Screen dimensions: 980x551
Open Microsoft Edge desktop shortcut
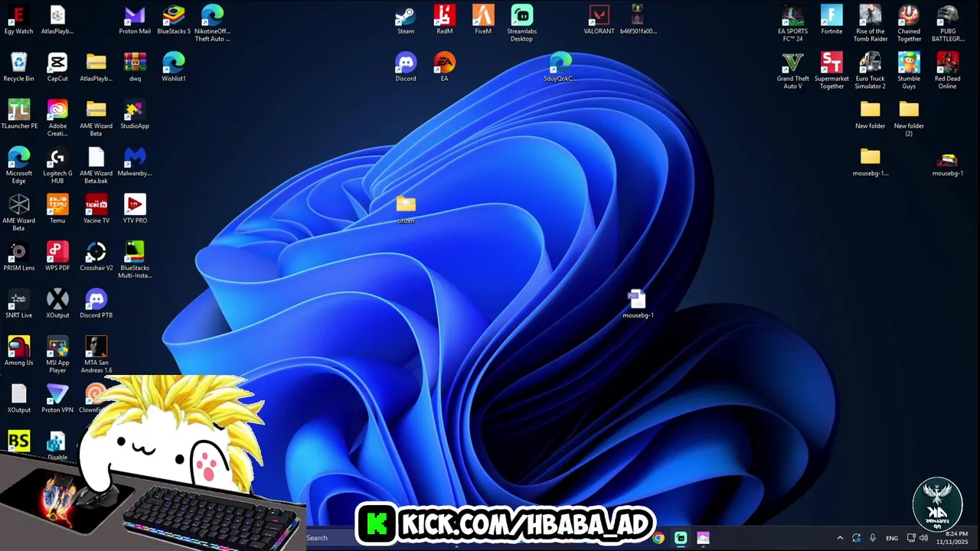18,165
